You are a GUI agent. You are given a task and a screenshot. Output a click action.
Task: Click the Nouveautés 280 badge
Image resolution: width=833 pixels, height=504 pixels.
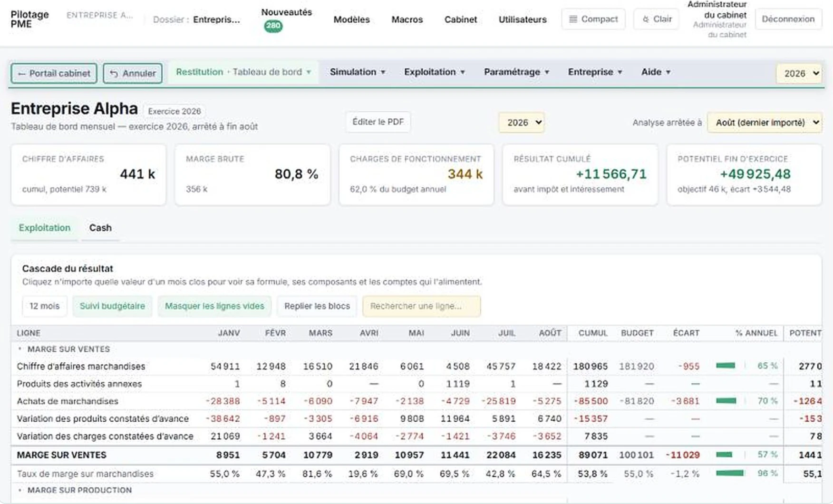[273, 26]
